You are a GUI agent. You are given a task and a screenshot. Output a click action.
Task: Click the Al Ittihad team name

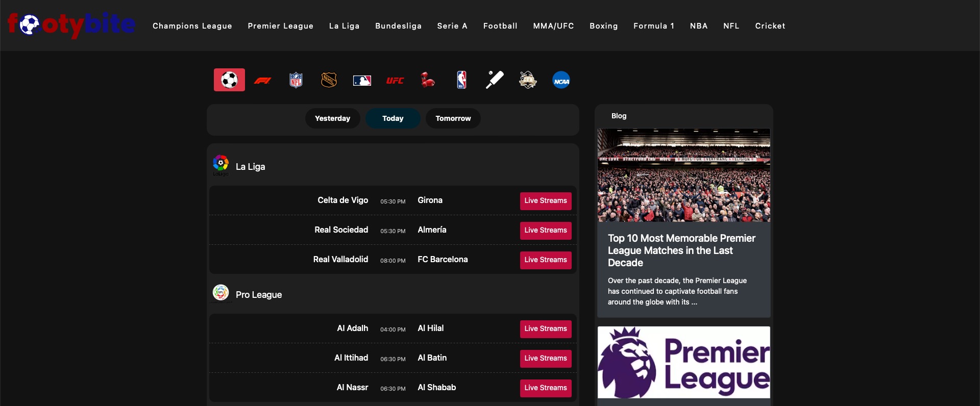[351, 358]
